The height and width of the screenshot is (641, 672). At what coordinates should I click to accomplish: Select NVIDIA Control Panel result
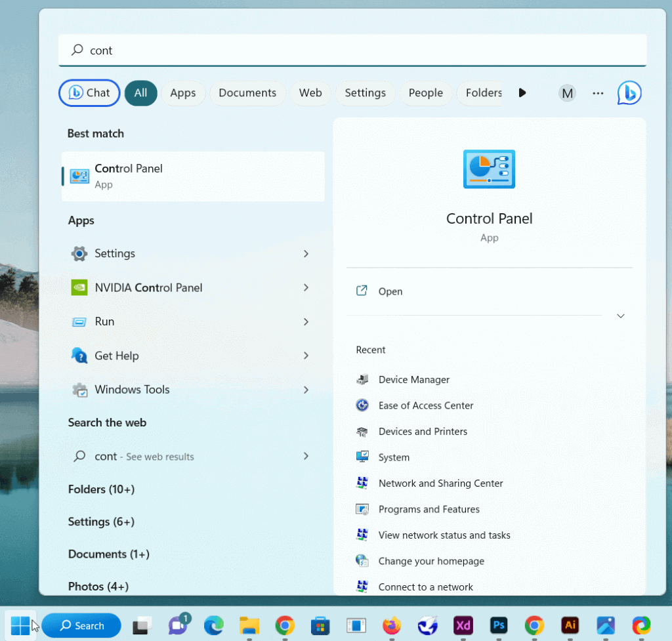[193, 287]
